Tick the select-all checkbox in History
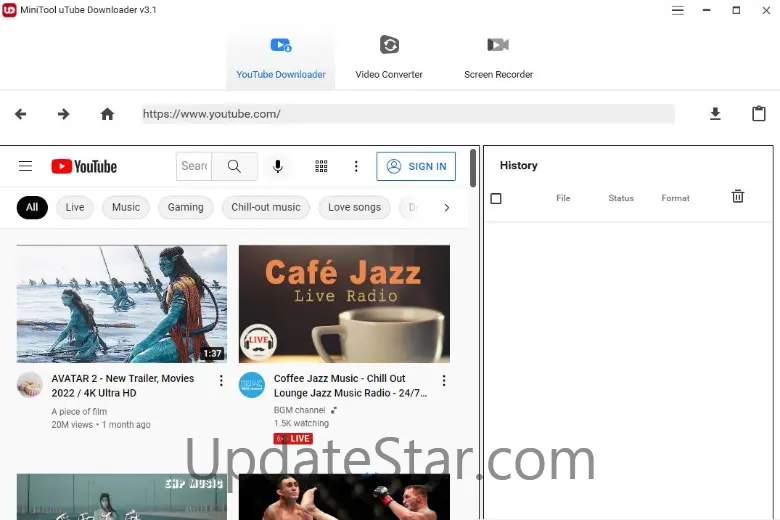This screenshot has height=520, width=780. (x=496, y=199)
